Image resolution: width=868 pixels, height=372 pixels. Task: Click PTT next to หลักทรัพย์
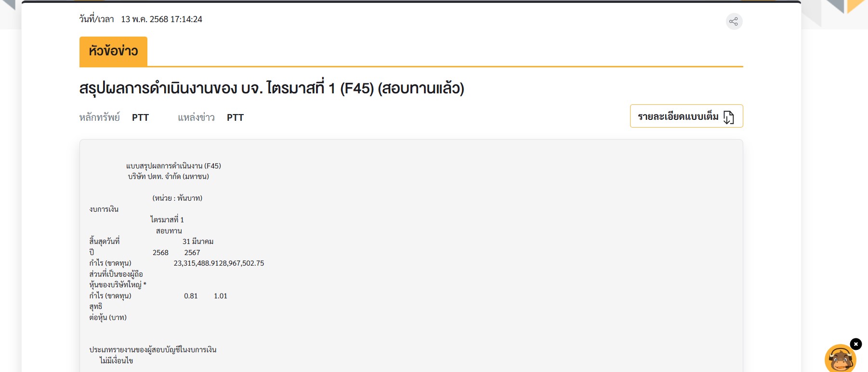pyautogui.click(x=140, y=117)
